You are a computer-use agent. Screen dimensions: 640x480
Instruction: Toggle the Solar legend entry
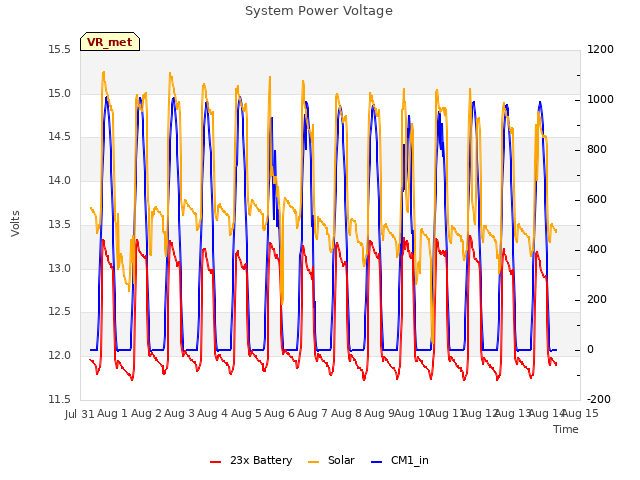tap(331, 460)
